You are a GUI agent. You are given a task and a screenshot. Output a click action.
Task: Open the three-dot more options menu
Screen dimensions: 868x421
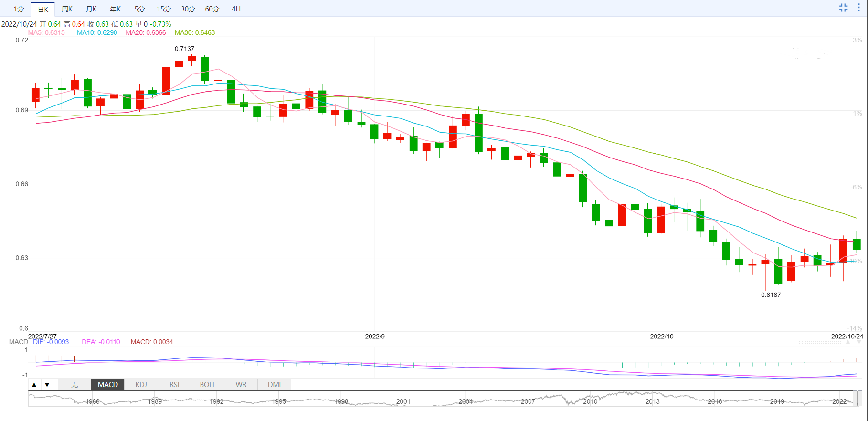[858, 8]
